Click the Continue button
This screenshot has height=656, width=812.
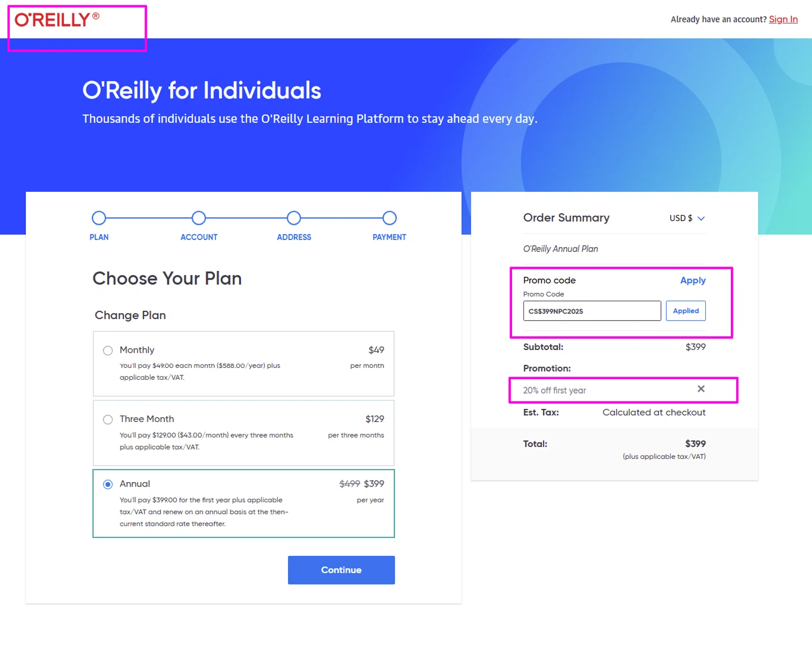click(341, 570)
